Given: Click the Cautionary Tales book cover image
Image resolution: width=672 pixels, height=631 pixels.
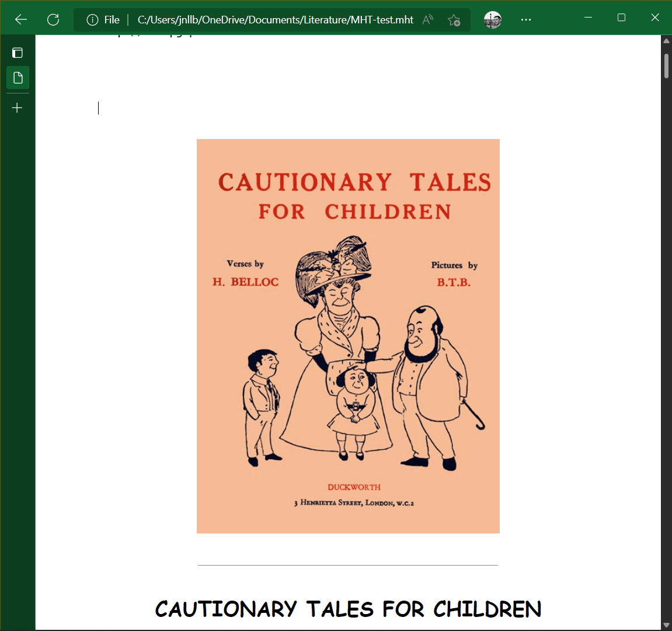Looking at the screenshot, I should 348,336.
